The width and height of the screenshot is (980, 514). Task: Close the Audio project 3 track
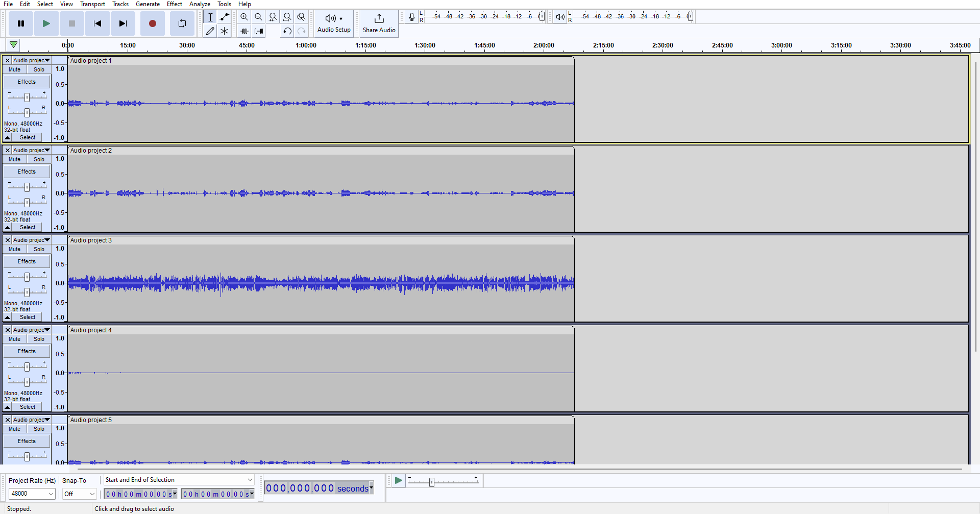click(8, 240)
